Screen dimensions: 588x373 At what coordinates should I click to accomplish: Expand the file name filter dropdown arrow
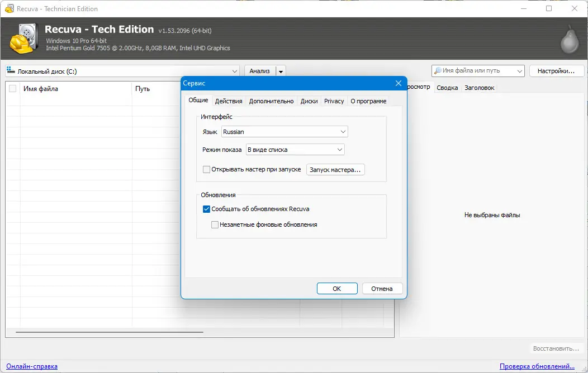coord(519,71)
